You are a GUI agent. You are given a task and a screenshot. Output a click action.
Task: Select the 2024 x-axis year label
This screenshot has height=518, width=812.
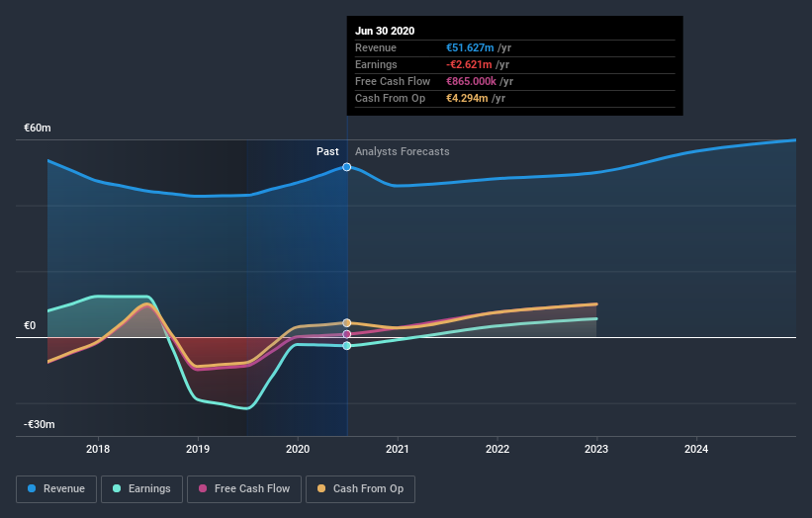[696, 449]
